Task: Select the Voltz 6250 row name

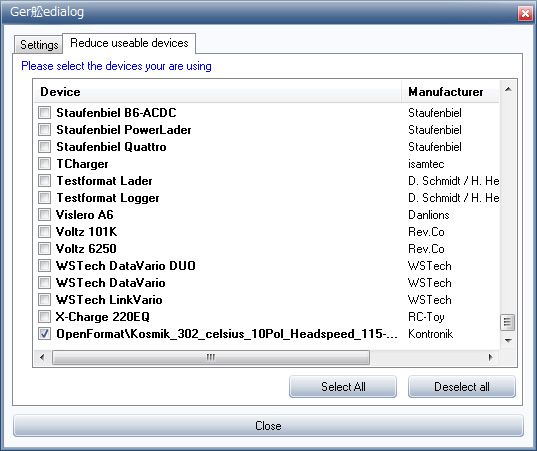Action: click(x=86, y=249)
